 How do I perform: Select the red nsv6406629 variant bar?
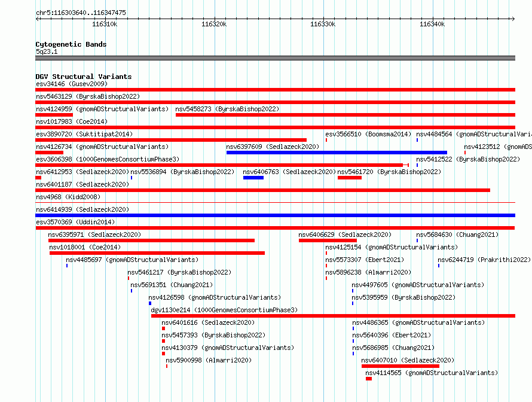tap(328, 240)
